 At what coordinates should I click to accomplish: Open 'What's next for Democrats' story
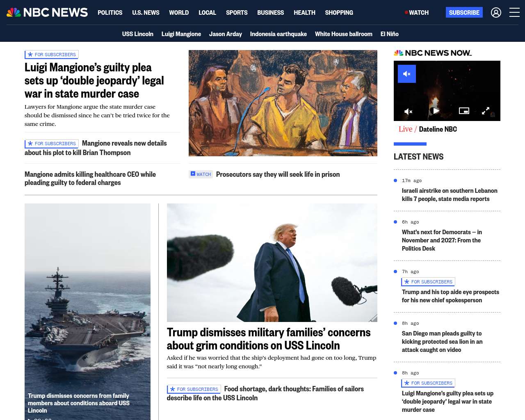pyautogui.click(x=442, y=240)
